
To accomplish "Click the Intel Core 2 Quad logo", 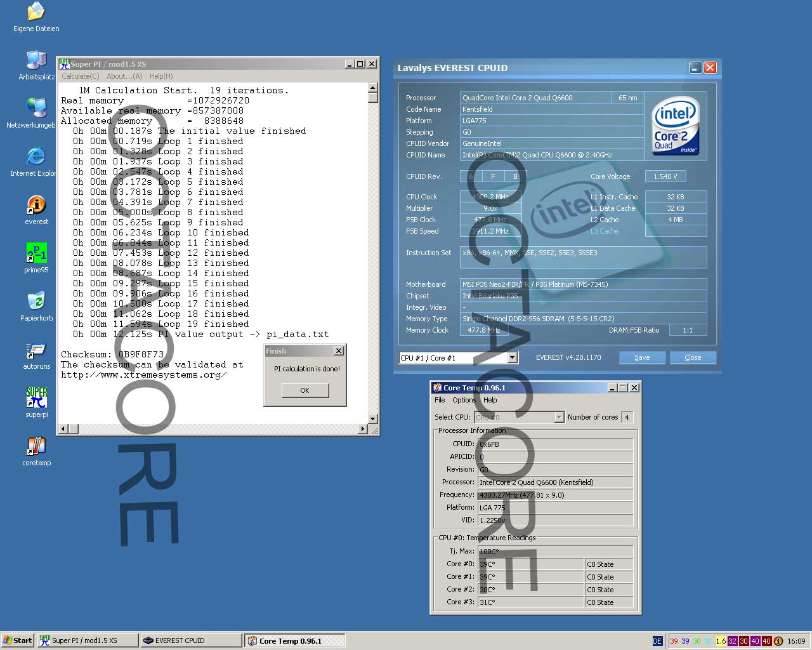I will (676, 125).
